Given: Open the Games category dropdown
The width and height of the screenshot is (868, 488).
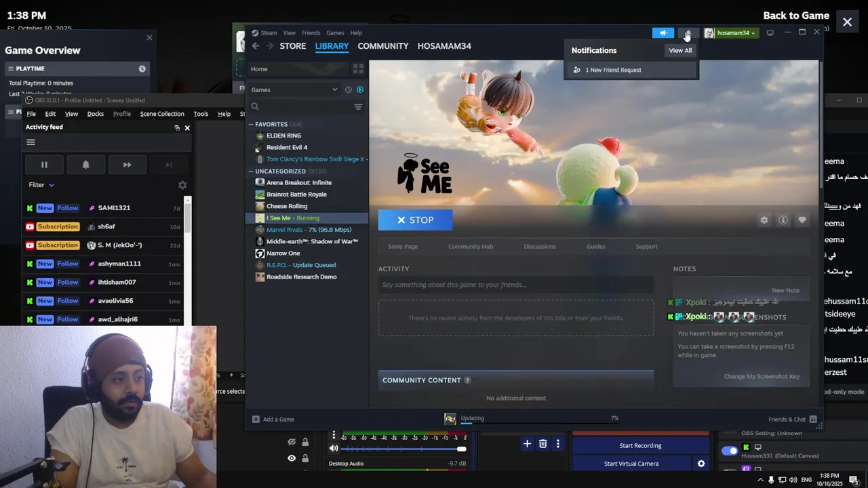Looking at the screenshot, I should pyautogui.click(x=294, y=89).
